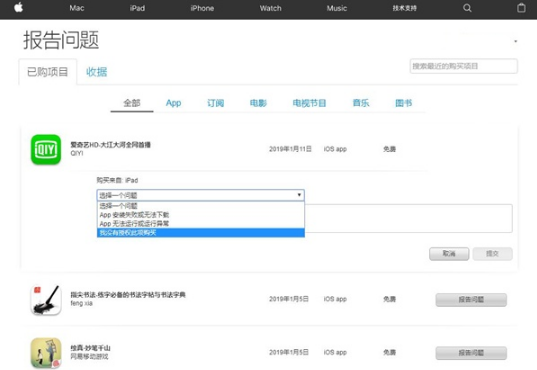Switch to the 已购项目 tab
This screenshot has width=537, height=370.
[x=48, y=72]
